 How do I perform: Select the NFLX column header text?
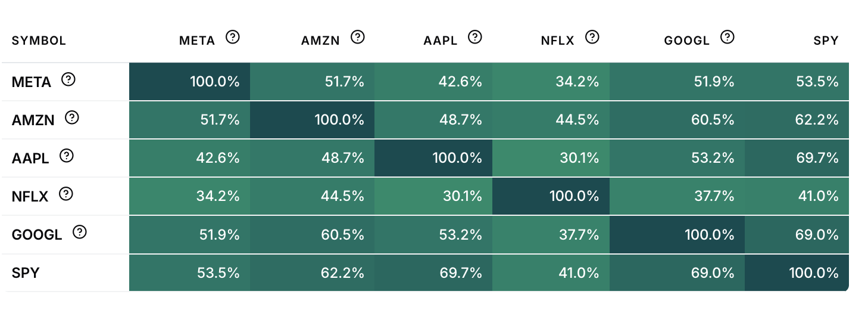pos(557,41)
